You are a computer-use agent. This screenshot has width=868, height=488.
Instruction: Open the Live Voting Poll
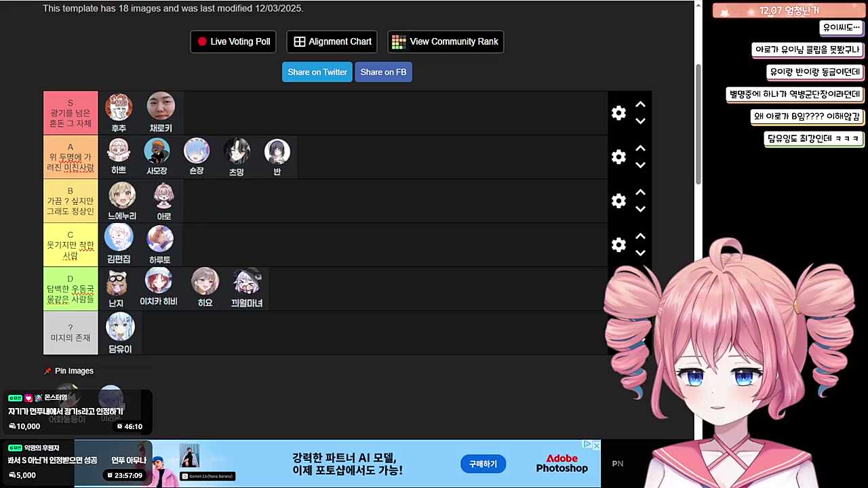point(233,41)
